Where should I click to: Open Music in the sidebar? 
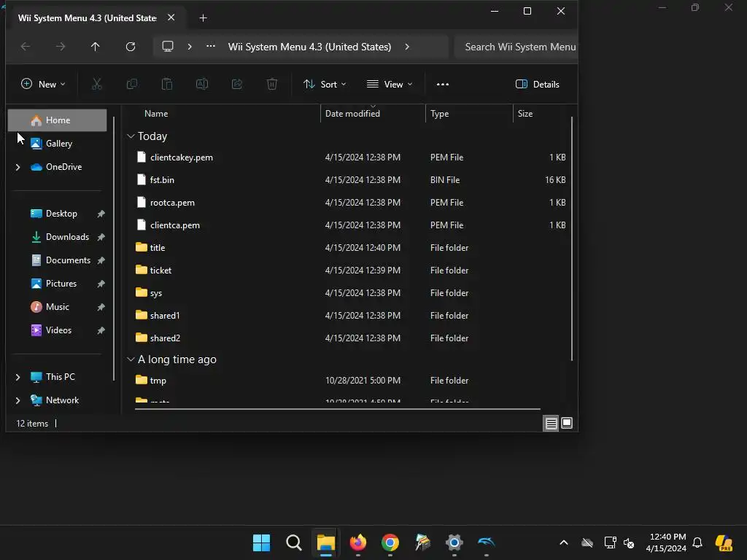click(57, 307)
